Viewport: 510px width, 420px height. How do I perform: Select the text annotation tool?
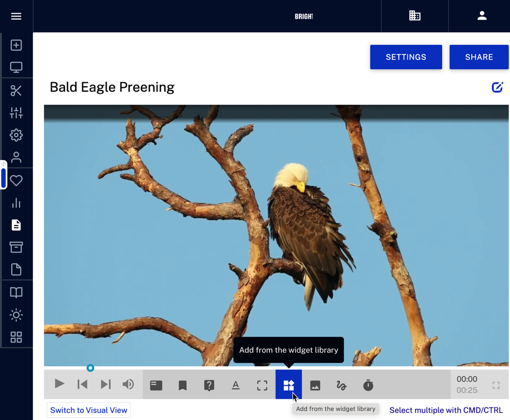pos(236,385)
